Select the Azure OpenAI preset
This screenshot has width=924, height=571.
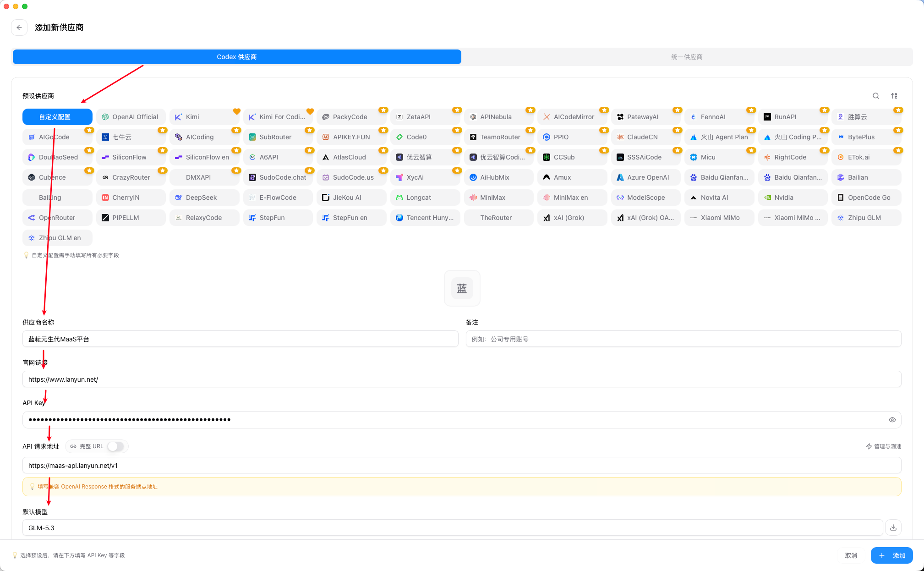646,177
